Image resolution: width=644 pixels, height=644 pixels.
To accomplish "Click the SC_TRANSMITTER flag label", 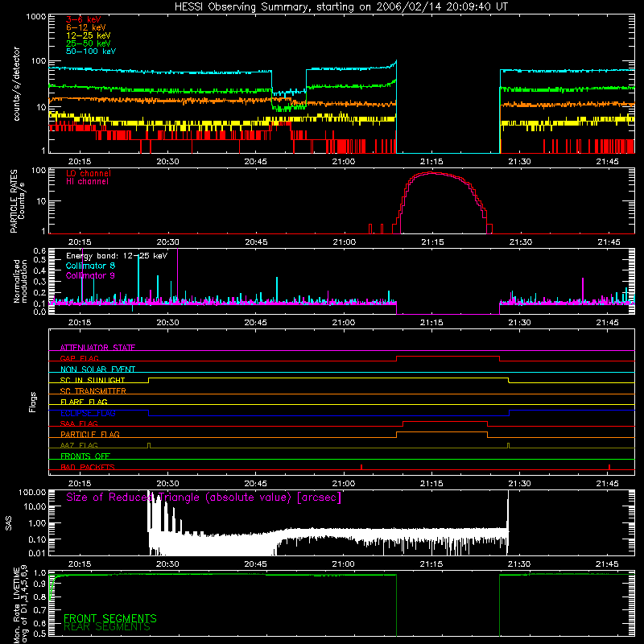I will (93, 391).
